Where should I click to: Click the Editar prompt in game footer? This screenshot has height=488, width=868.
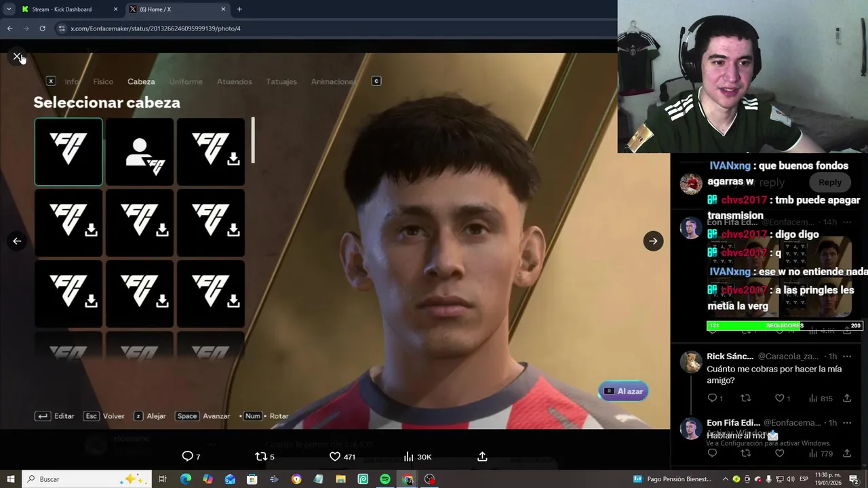pos(55,416)
